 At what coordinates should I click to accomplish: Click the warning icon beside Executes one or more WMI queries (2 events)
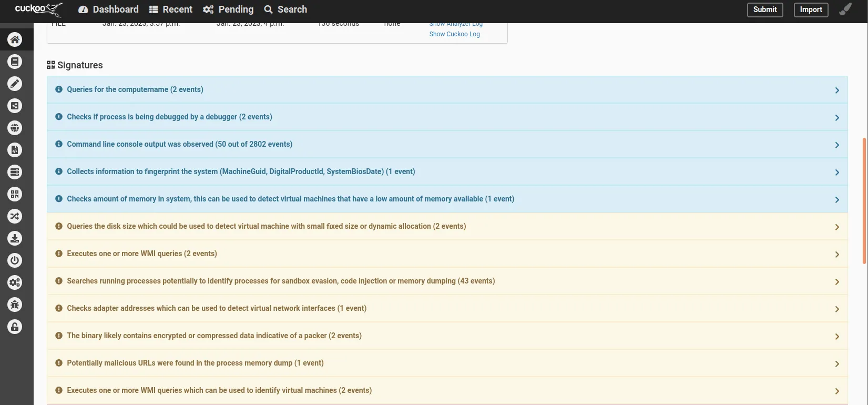pos(59,254)
